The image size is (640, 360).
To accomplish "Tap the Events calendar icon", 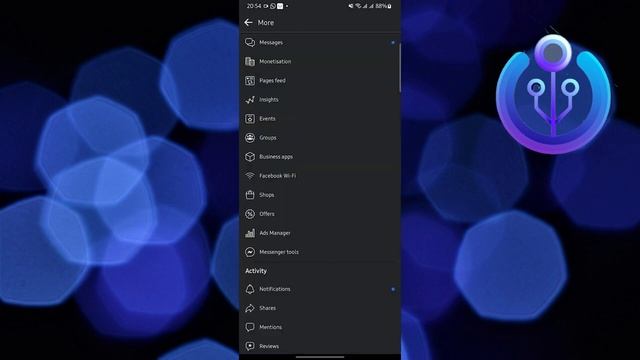I will [x=250, y=119].
